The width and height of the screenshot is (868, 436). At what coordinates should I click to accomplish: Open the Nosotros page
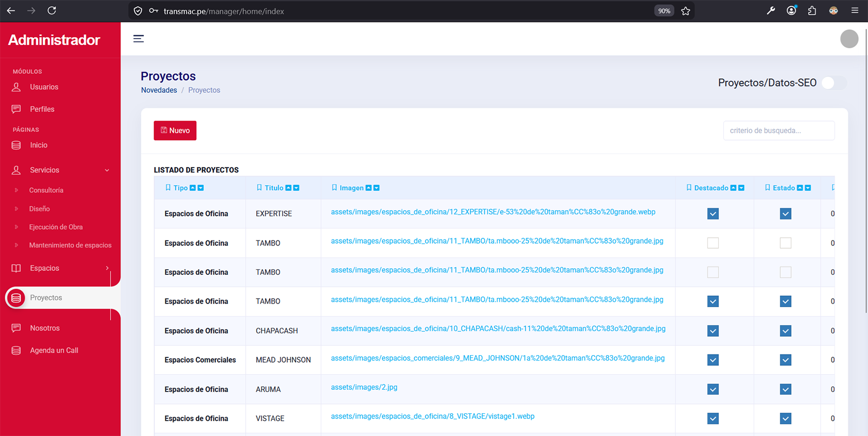(45, 328)
